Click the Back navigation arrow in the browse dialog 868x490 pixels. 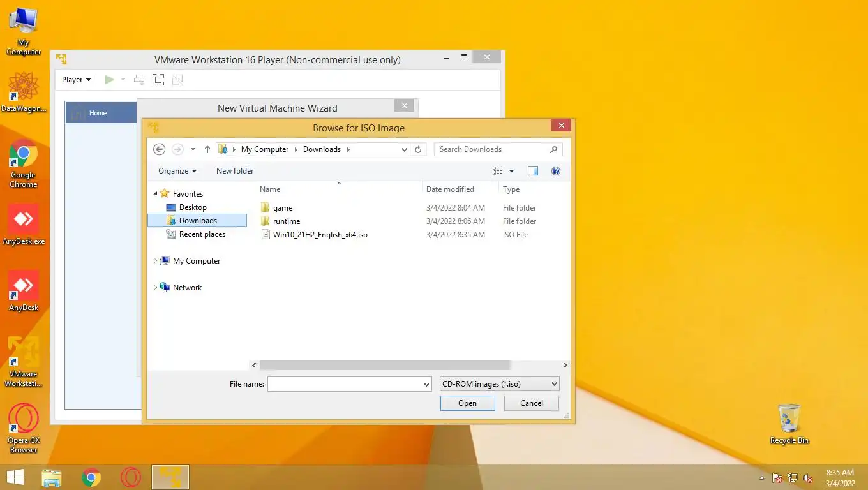tap(160, 149)
